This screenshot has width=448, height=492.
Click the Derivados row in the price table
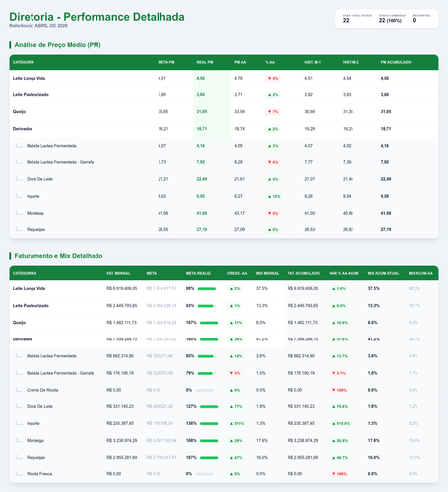click(224, 129)
